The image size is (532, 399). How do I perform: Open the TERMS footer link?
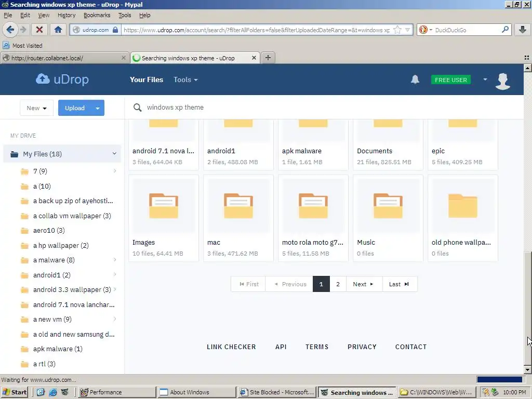tap(317, 347)
